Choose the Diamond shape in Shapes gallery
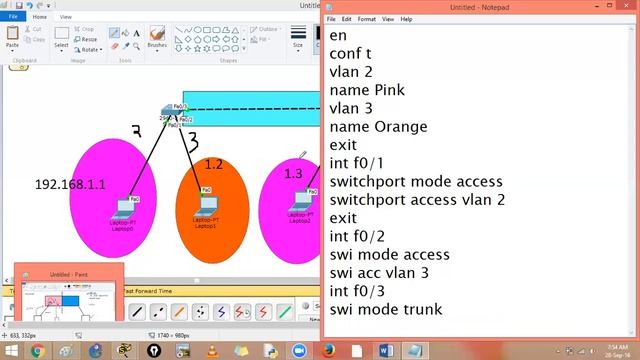640x360 pixels. 188,39
